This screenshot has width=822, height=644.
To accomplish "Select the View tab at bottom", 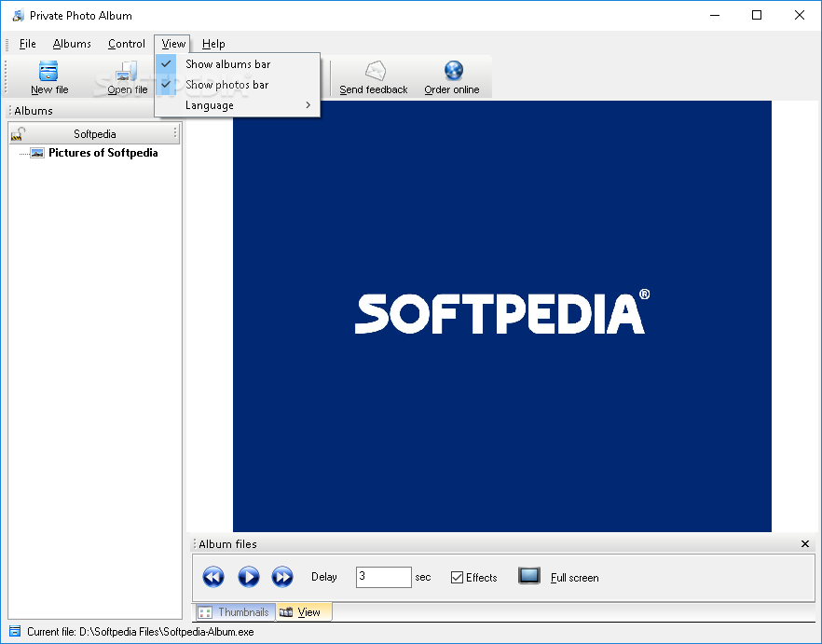I will coord(303,612).
